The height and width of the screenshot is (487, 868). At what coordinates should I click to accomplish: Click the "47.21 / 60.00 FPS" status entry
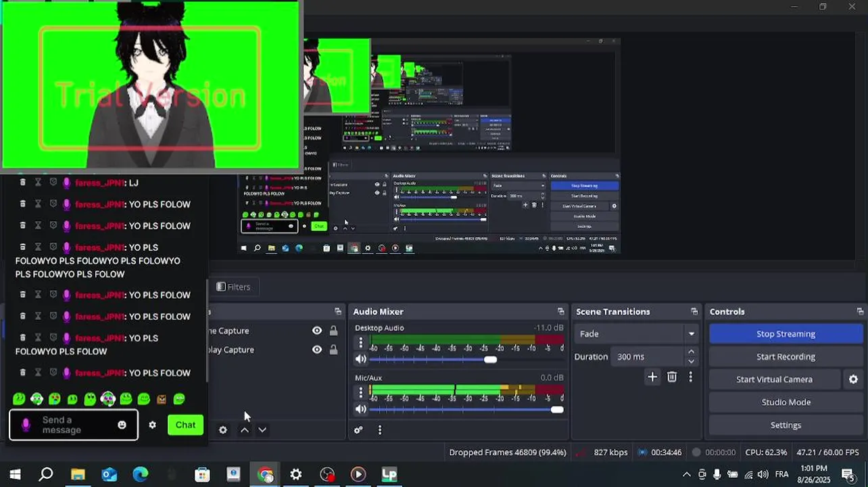827,453
